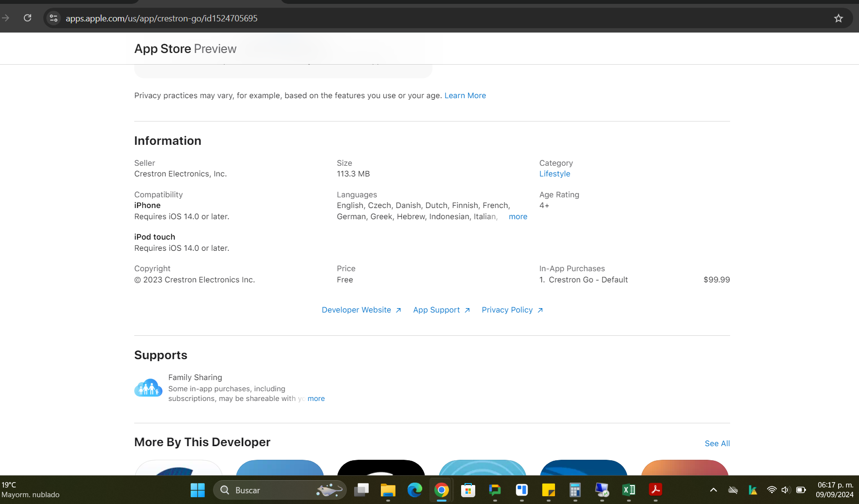Open Sticky Notes from taskbar
This screenshot has width=859, height=504.
(x=549, y=490)
